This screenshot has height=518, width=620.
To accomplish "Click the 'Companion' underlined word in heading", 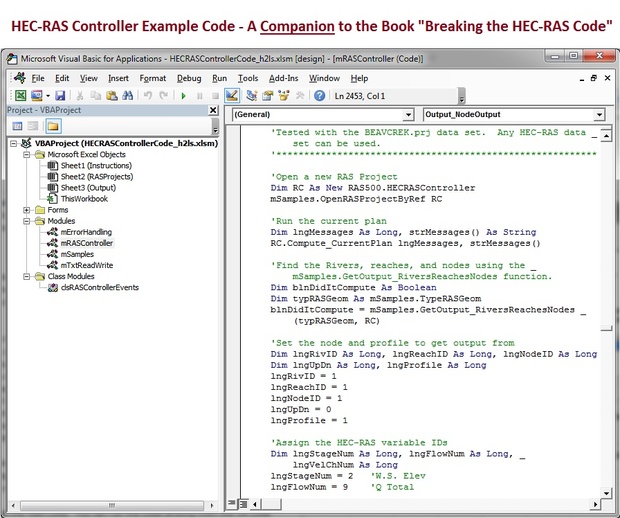I will pyautogui.click(x=297, y=26).
